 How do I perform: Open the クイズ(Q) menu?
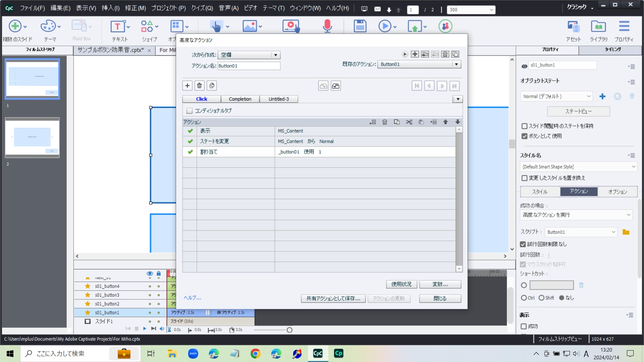[202, 8]
